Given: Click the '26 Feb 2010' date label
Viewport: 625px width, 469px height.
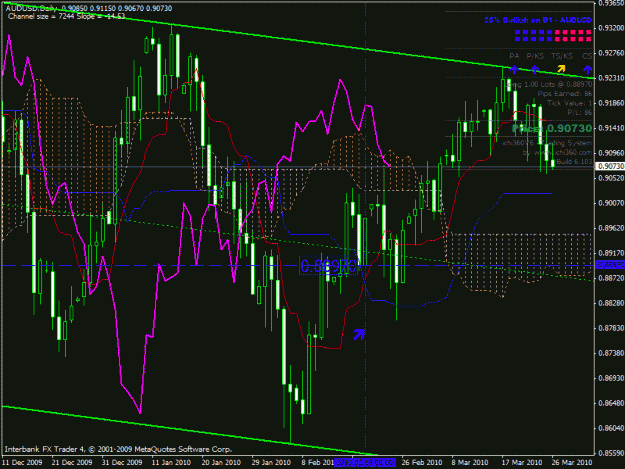Looking at the screenshot, I should (422, 462).
